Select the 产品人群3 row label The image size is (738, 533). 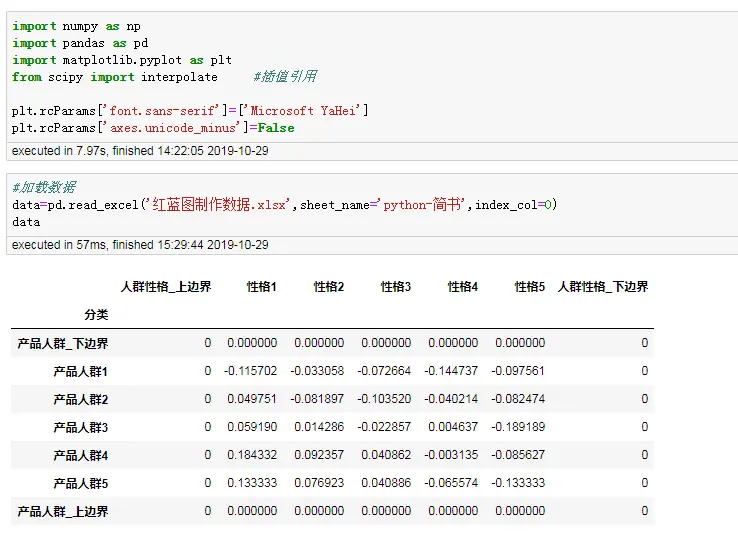click(x=81, y=427)
